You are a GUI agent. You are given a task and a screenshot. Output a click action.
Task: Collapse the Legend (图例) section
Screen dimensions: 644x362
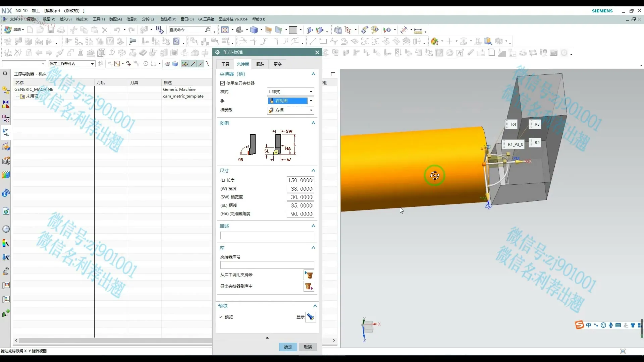click(x=313, y=123)
